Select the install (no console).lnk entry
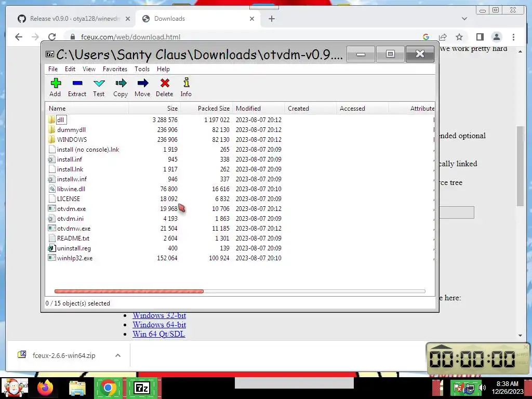This screenshot has width=532, height=399. point(88,149)
